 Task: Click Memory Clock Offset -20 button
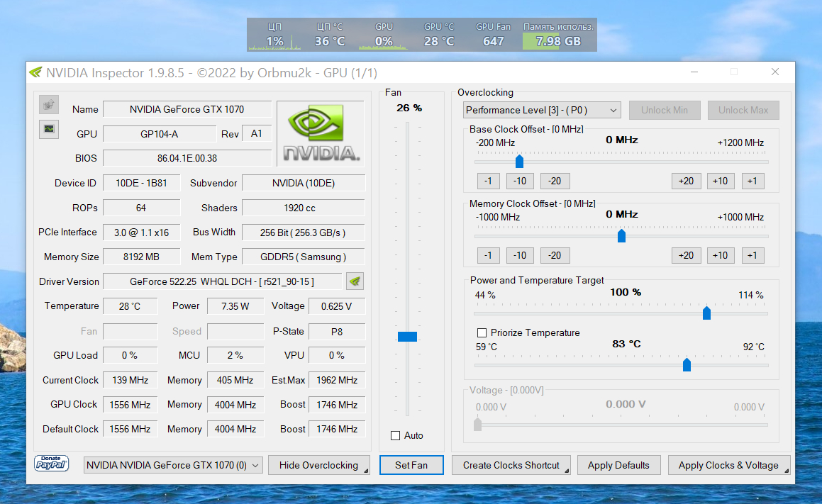[555, 255]
